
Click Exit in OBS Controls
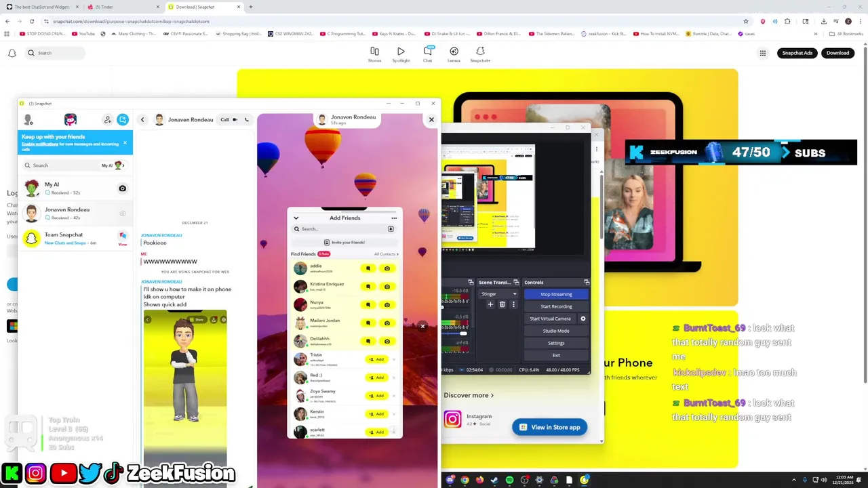556,355
